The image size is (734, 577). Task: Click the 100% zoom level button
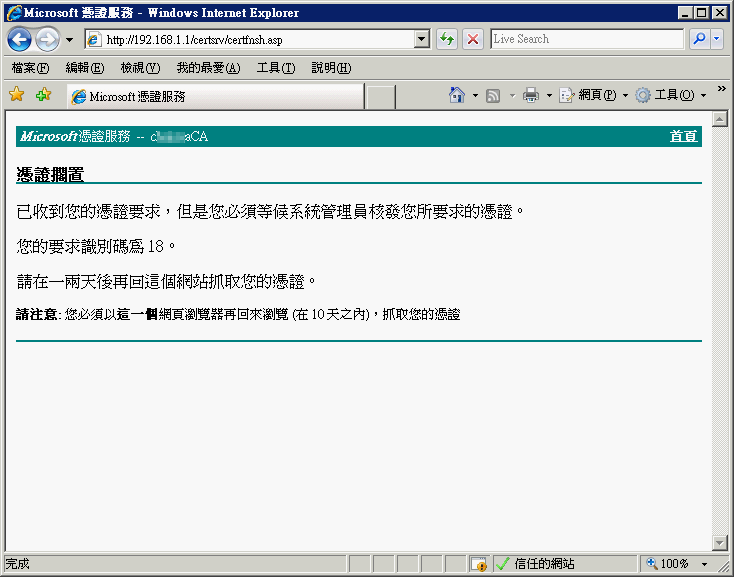668,564
